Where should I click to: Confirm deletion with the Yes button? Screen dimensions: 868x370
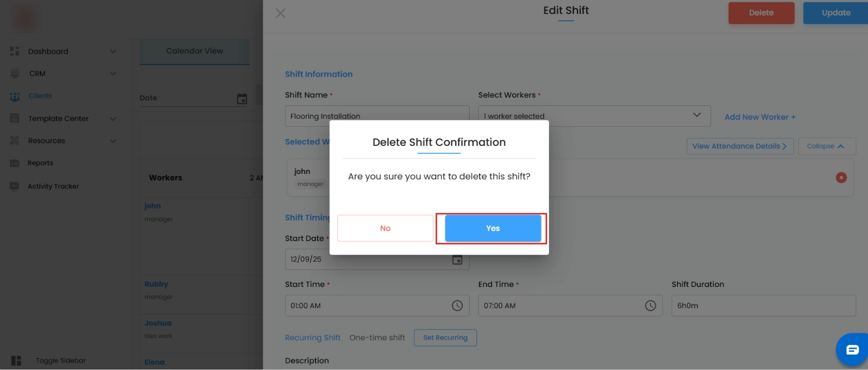[x=493, y=228]
